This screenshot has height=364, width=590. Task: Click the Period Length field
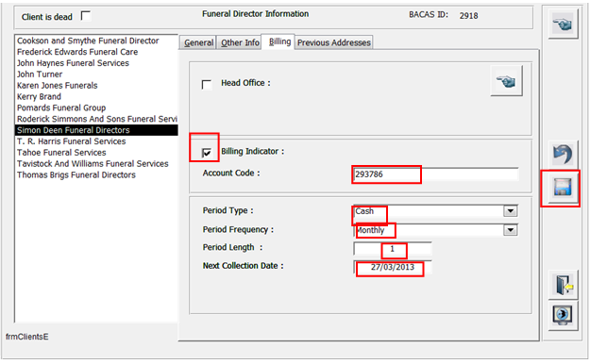click(393, 249)
